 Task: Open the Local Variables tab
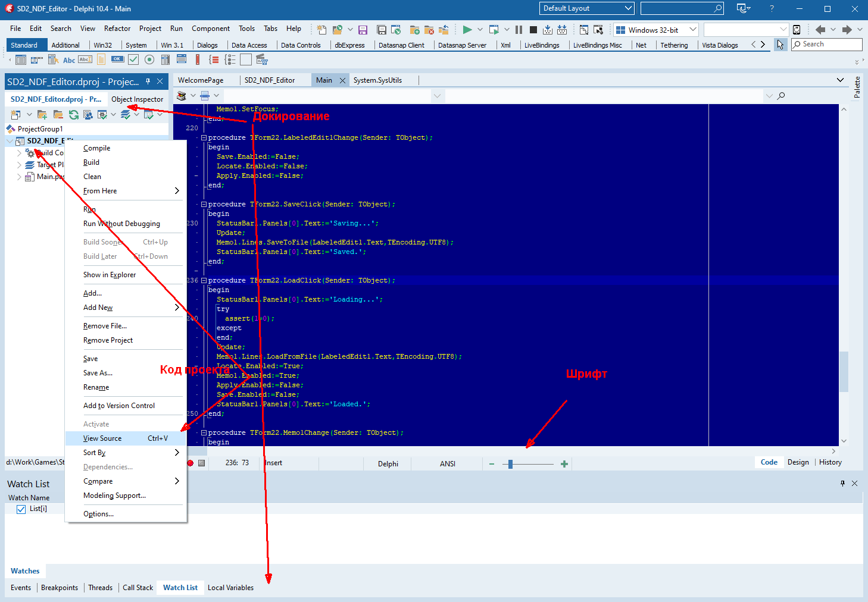230,588
